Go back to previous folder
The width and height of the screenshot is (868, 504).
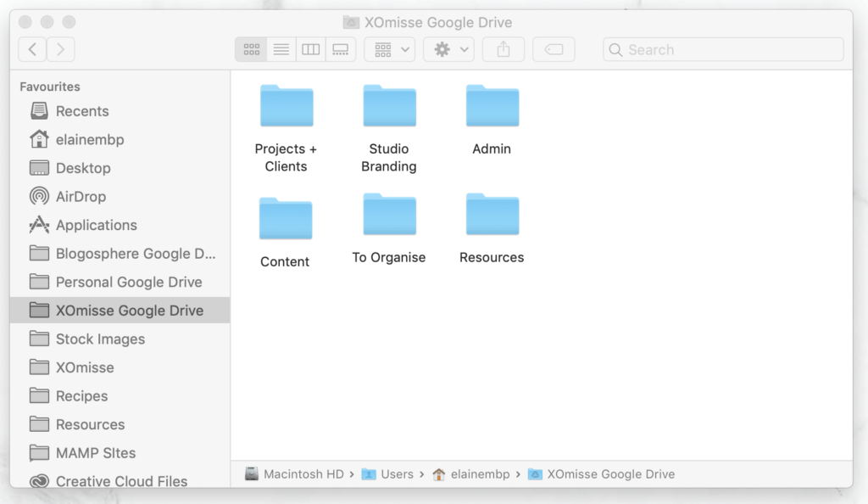[x=32, y=49]
